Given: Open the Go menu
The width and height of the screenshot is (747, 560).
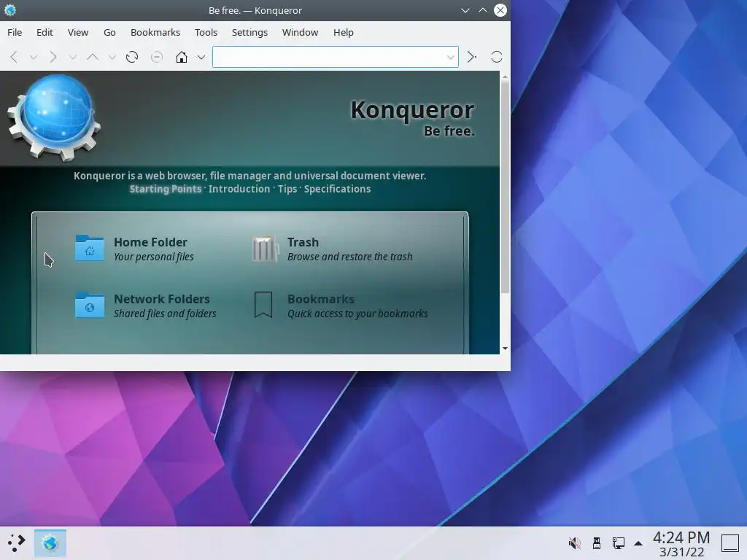Looking at the screenshot, I should point(109,32).
